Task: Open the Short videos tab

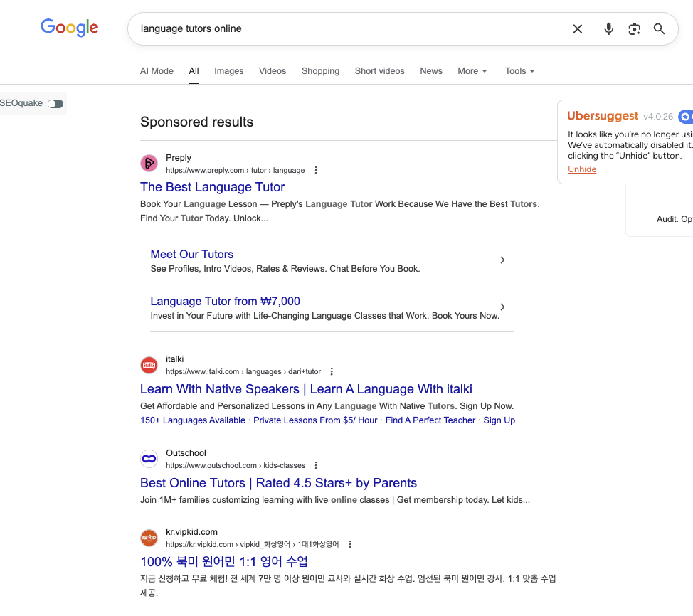Action: (x=380, y=71)
